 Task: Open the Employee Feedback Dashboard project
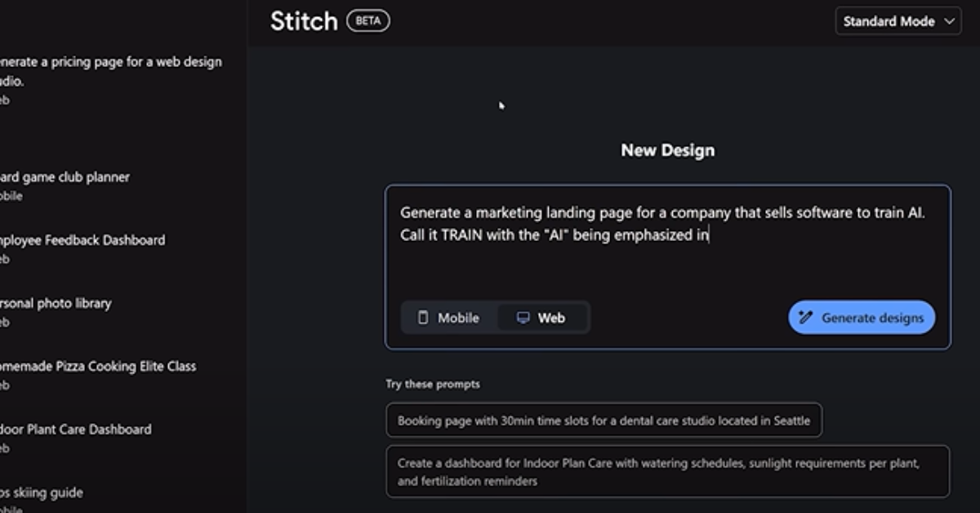[82, 240]
